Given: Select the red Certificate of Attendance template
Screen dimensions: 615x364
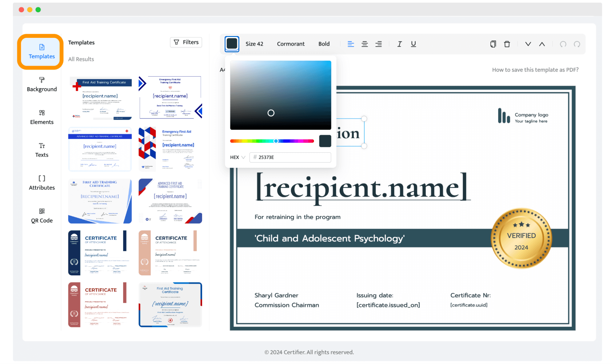Looking at the screenshot, I should [100, 305].
